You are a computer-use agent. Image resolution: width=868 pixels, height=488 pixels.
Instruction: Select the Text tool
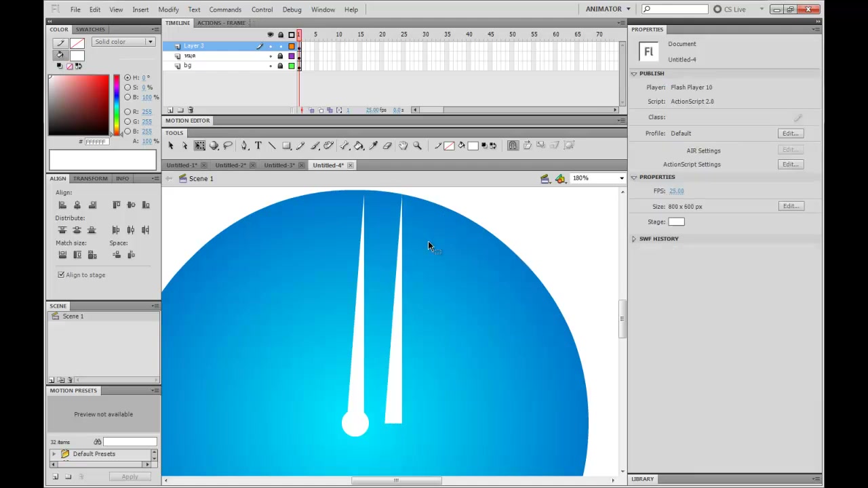click(x=258, y=146)
